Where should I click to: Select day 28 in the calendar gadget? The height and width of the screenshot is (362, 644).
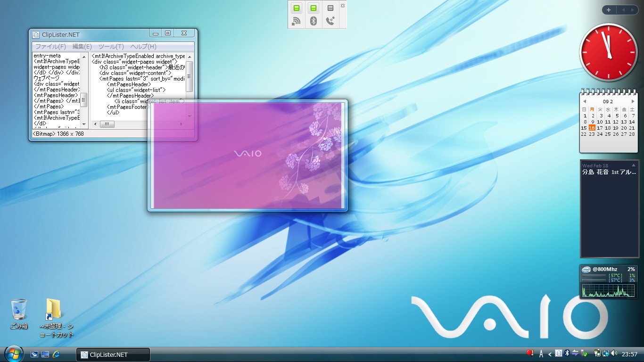(632, 134)
